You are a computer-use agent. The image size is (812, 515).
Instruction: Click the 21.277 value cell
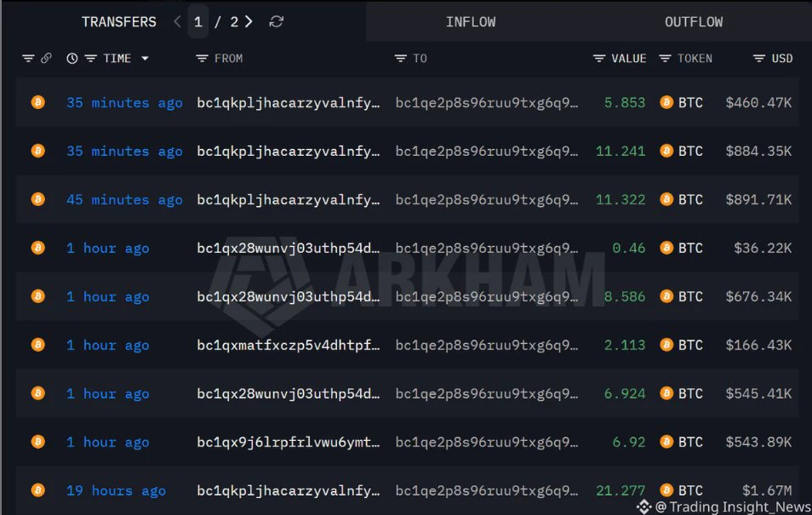620,490
